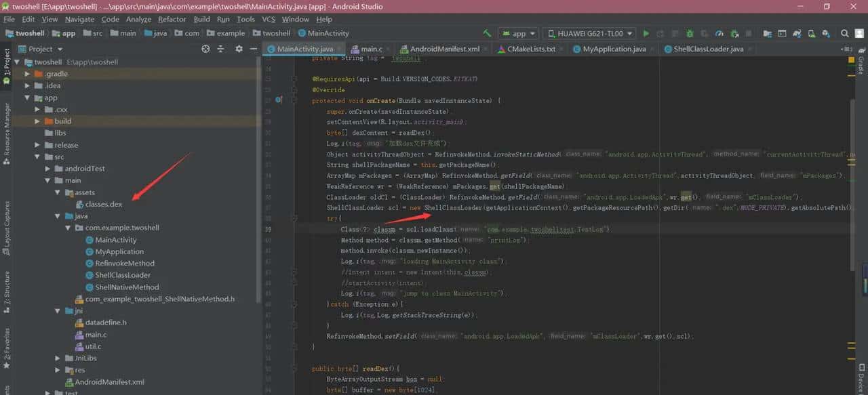
Task: Collapse all using Project panel icon
Action: click(x=220, y=49)
